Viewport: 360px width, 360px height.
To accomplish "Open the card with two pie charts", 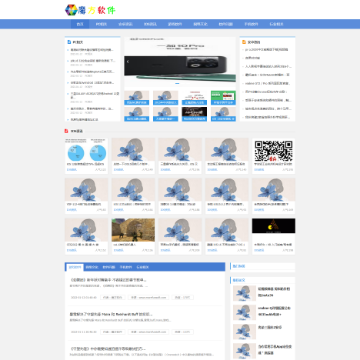I will (86, 156).
